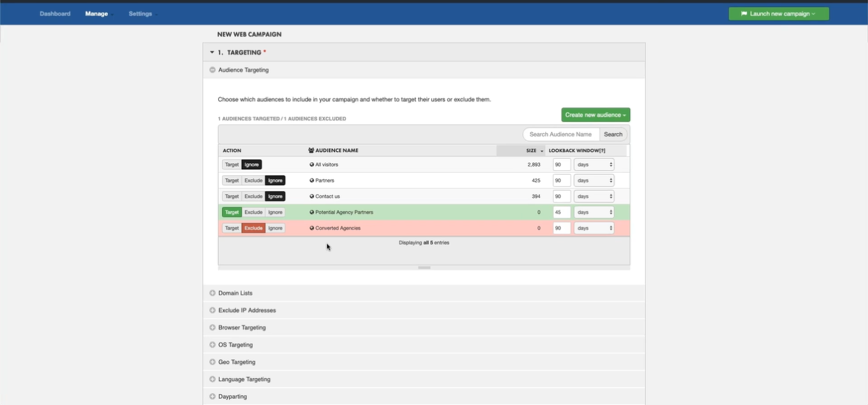The image size is (868, 405).
Task: Set Partners audience to Exclude
Action: (x=253, y=180)
